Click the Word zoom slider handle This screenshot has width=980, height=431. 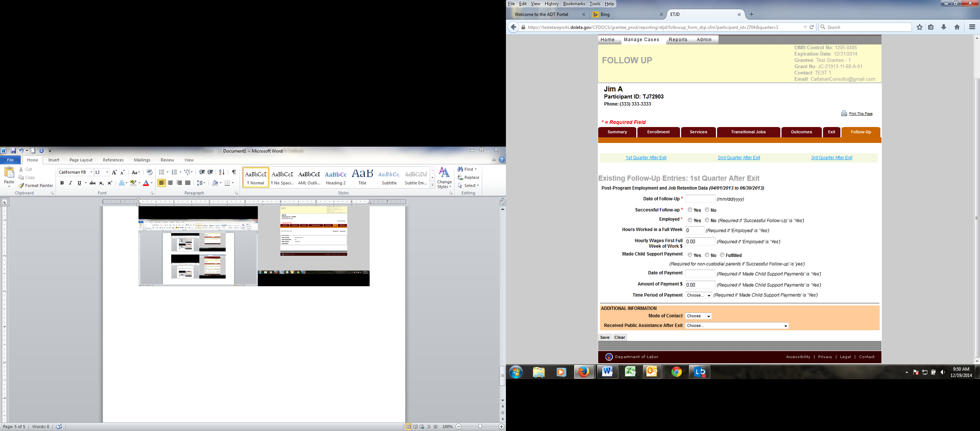click(480, 427)
